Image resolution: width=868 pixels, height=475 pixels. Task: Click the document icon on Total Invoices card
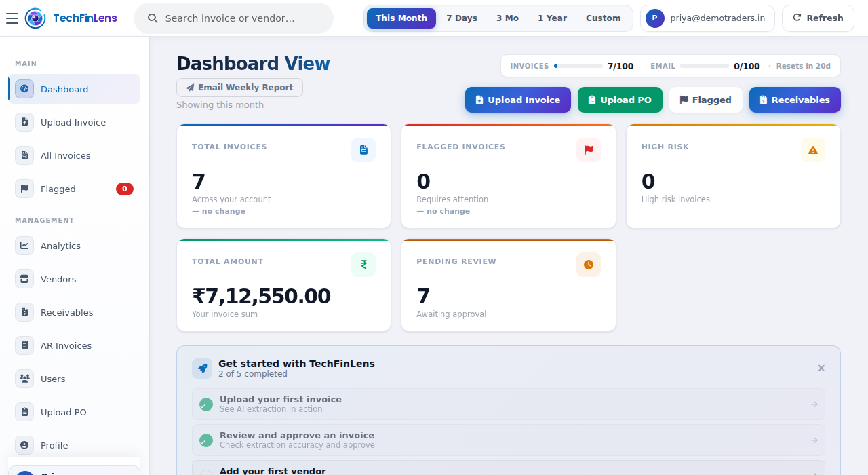(x=363, y=150)
